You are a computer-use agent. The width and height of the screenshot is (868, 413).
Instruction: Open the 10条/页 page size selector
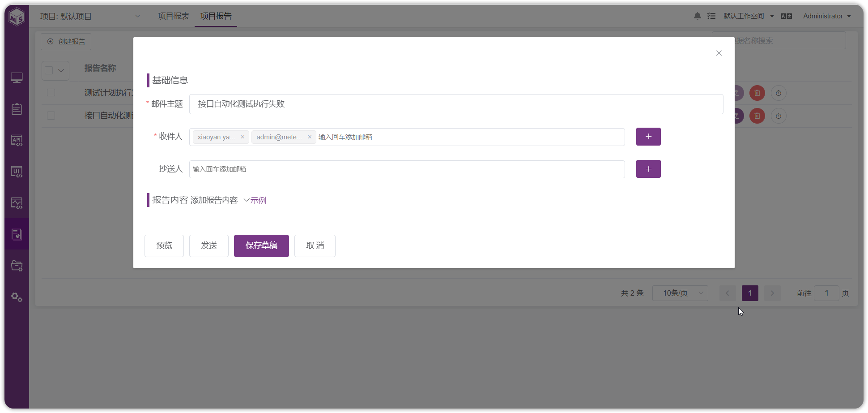click(x=680, y=293)
